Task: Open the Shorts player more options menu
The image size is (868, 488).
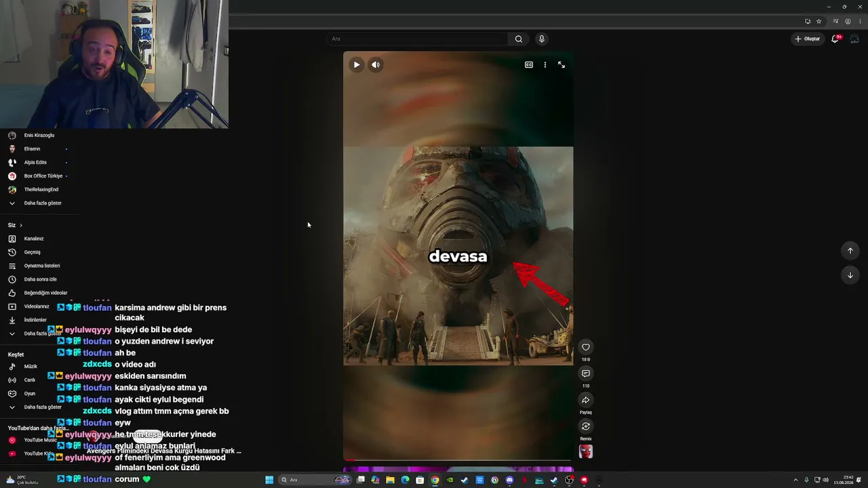Action: pos(545,65)
